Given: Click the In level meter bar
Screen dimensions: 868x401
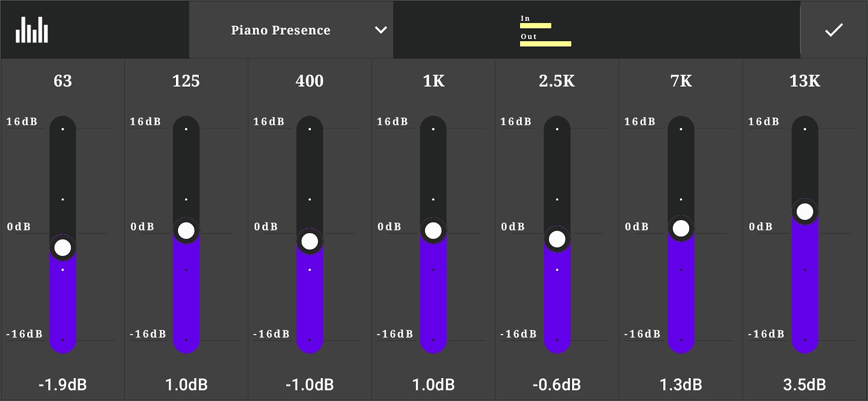Looking at the screenshot, I should coord(535,26).
